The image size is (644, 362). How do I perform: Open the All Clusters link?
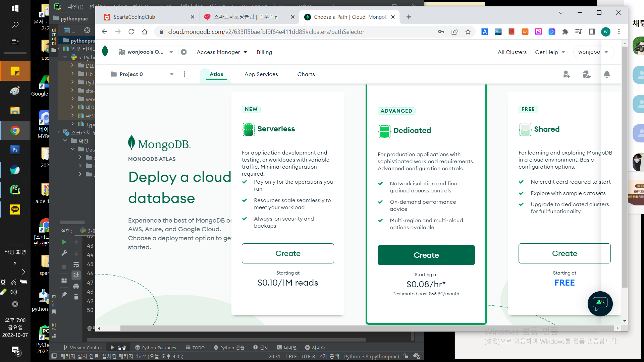[x=512, y=52]
